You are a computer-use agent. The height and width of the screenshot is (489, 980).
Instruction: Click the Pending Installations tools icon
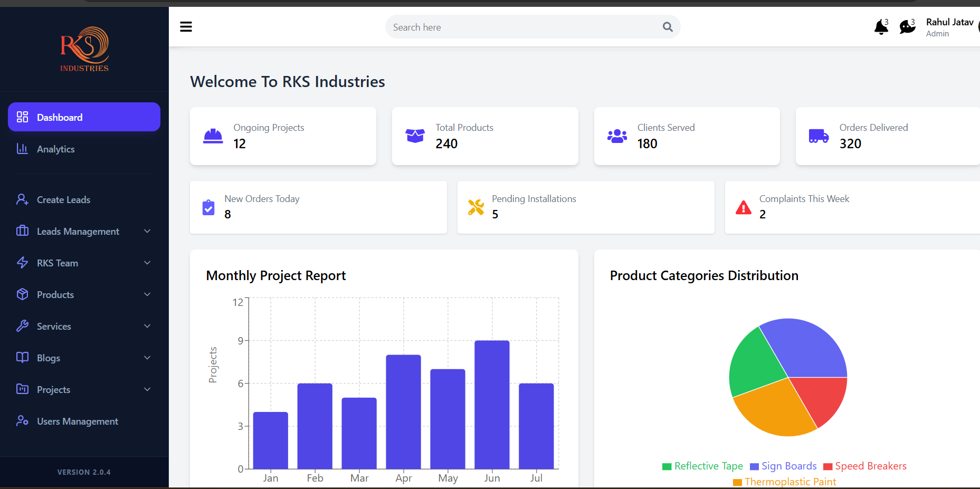[476, 207]
